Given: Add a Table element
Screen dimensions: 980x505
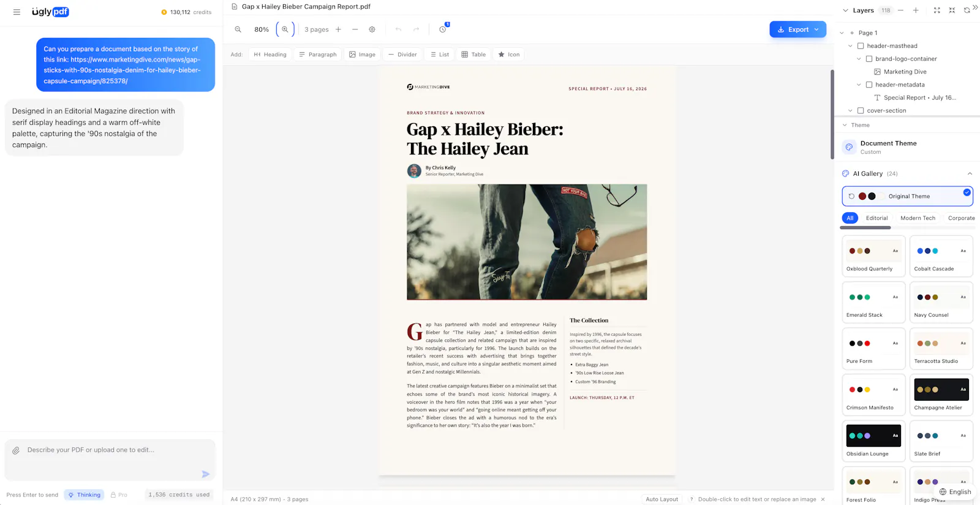Looking at the screenshot, I should click(x=473, y=55).
